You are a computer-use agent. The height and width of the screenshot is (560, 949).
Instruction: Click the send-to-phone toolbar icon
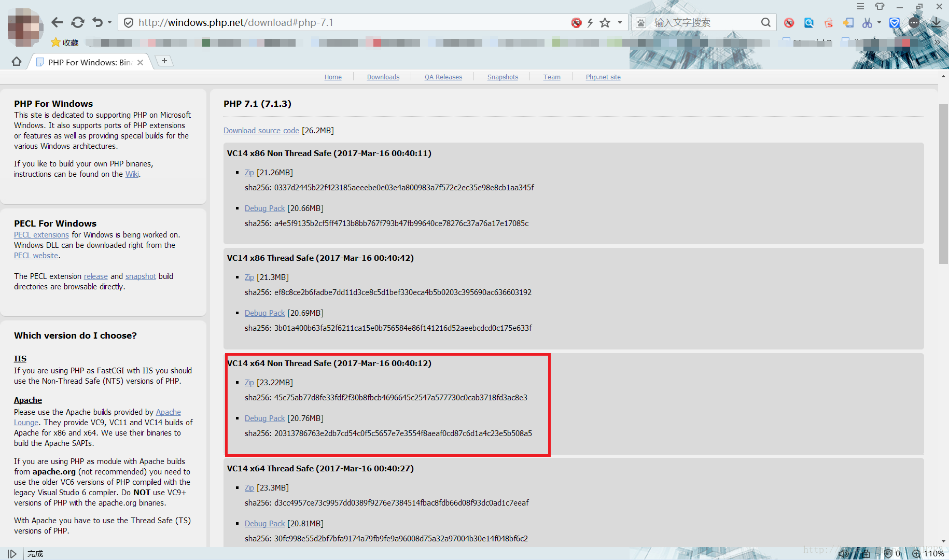tap(848, 23)
